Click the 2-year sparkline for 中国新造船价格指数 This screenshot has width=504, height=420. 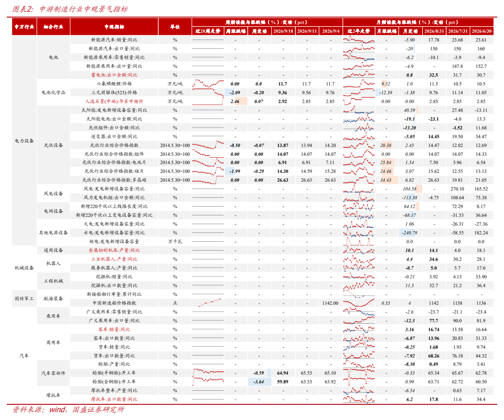[x=359, y=303]
